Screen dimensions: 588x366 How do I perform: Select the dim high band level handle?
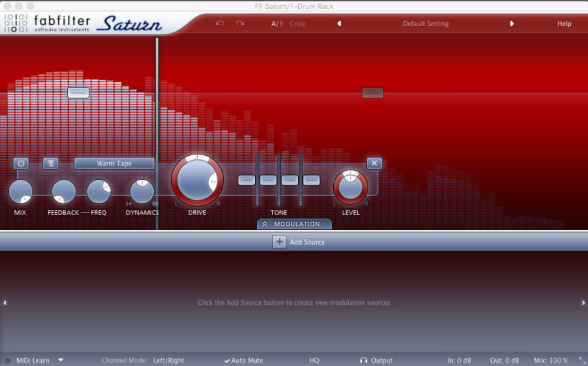click(x=373, y=93)
